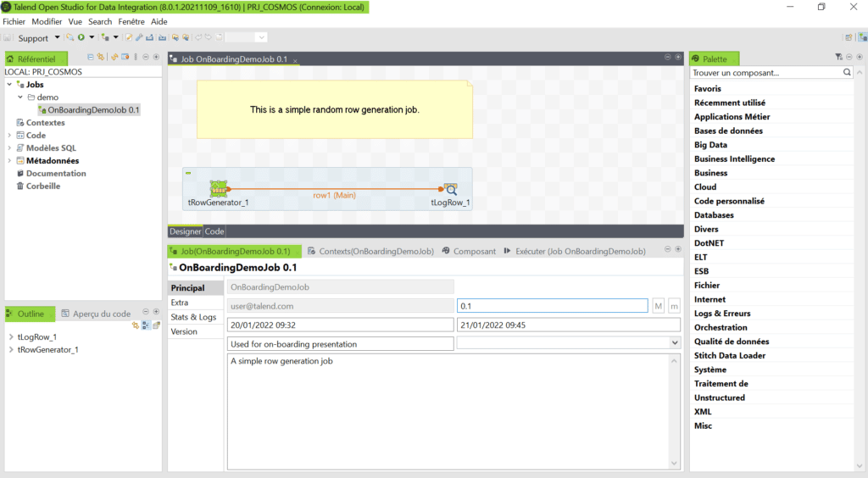Screen dimensions: 868x478
Task: Click the pencil notepad edit toolbar icon
Action: pos(129,37)
